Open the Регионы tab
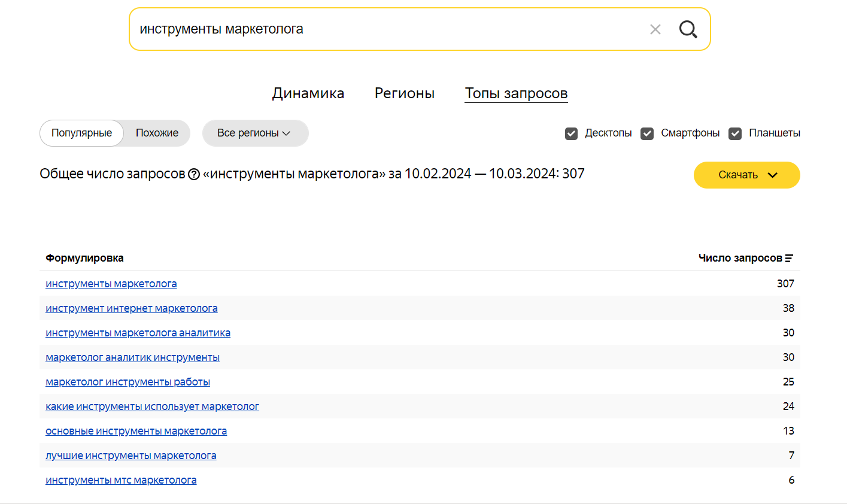847x504 pixels. (x=404, y=93)
